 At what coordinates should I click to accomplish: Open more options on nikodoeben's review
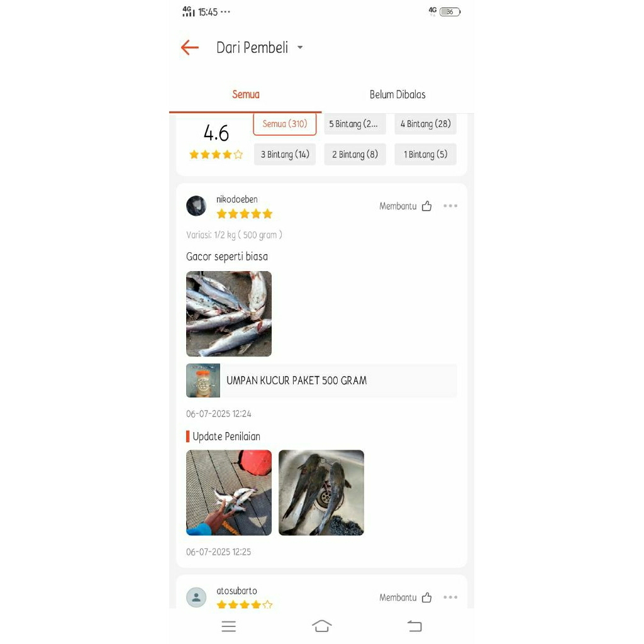[x=450, y=206]
